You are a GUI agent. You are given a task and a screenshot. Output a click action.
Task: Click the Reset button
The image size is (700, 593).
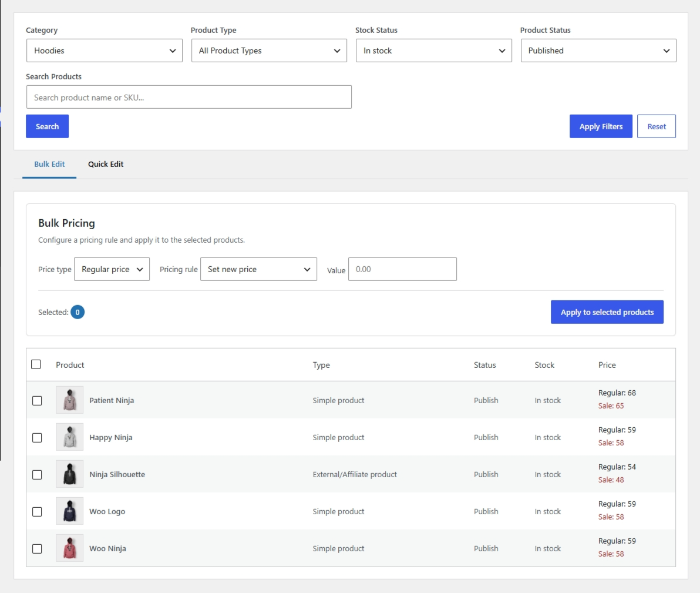click(657, 126)
